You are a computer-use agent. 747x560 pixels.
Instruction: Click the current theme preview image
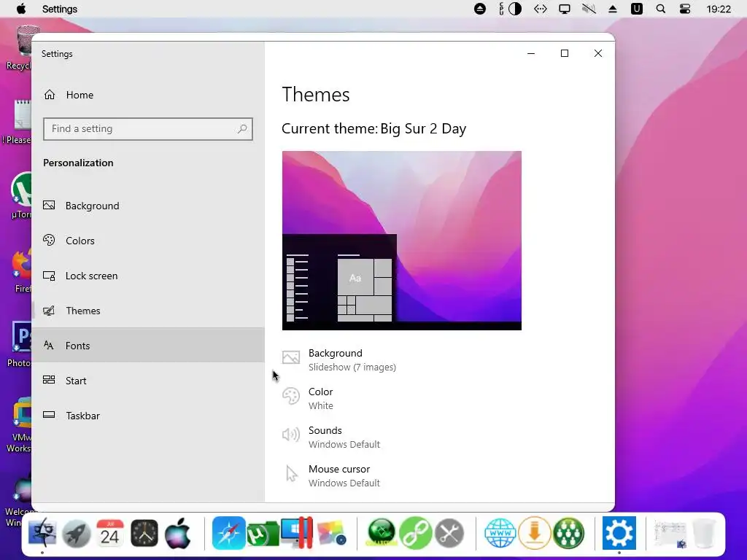pos(402,241)
